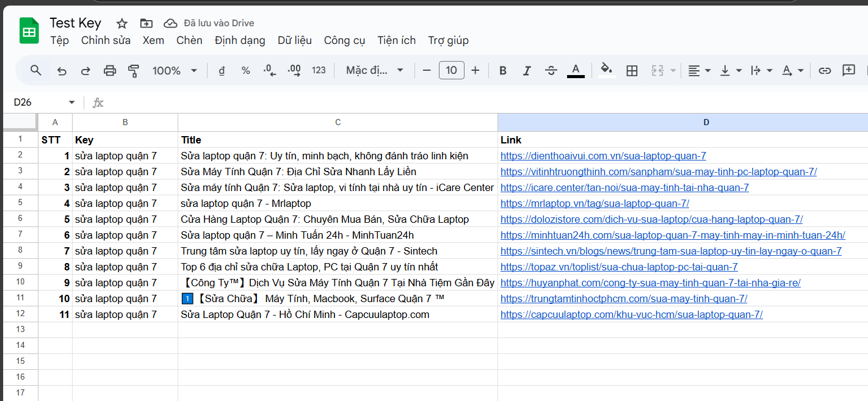Screen dimensions: 868x401
Task: Toggle bold formatting
Action: point(502,70)
